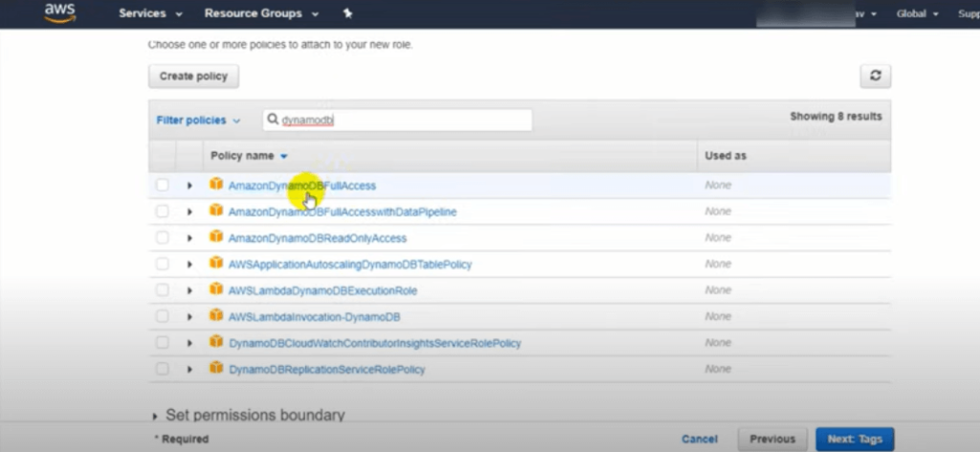Click the policy icon beside AWSLambdaInvocation-DynamoDB
Image resolution: width=980 pixels, height=452 pixels.
pos(216,315)
